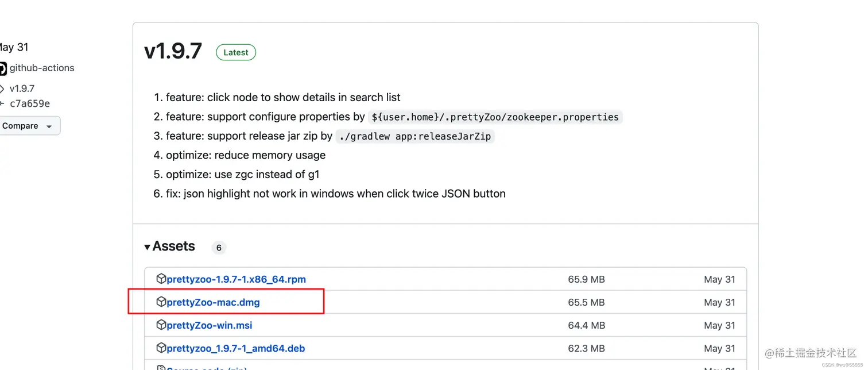Collapse the Assets section
Screen dimensions: 868x370
148,246
